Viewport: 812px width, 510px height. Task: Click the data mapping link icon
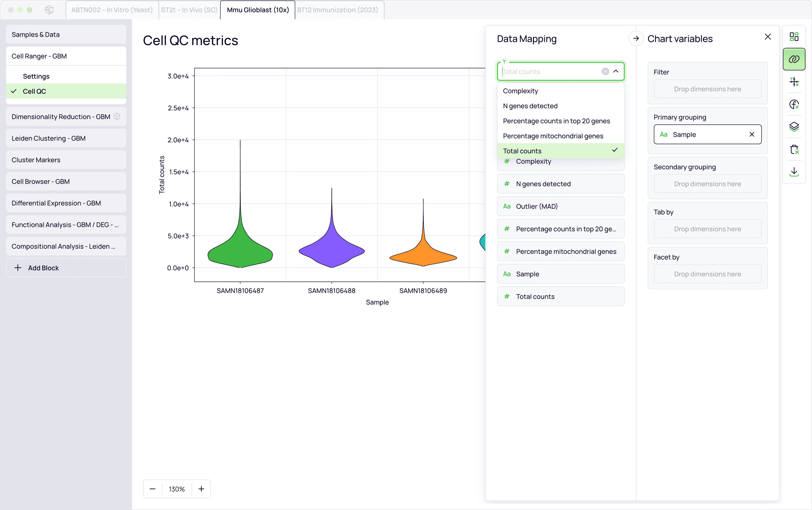[794, 59]
